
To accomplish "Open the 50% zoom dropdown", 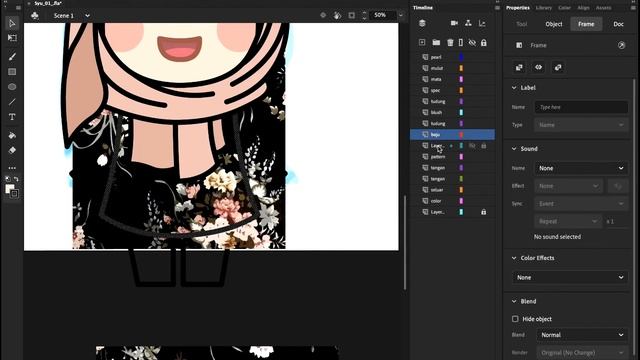I will [x=401, y=15].
